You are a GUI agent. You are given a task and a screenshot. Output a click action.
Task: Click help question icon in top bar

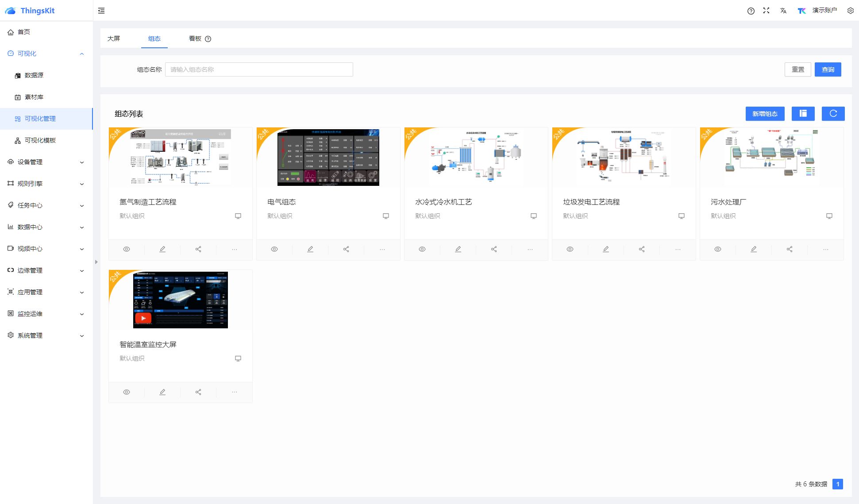pos(751,11)
